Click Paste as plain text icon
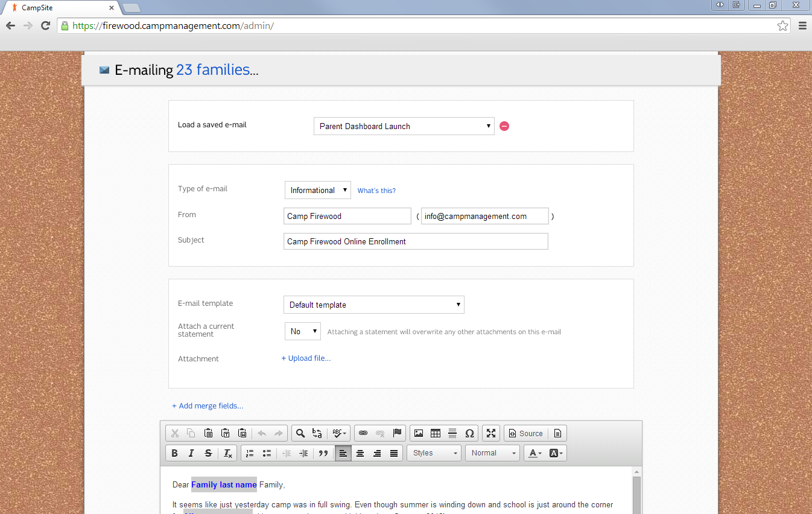 point(225,433)
